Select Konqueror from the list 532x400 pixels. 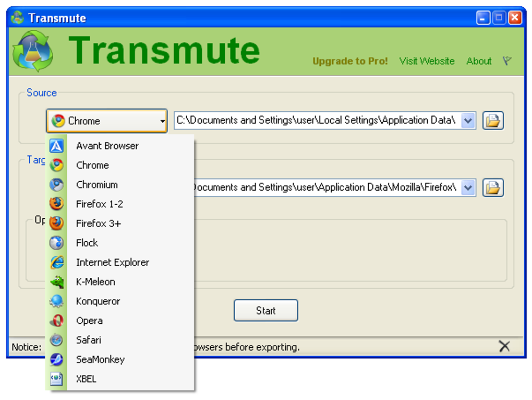click(120, 301)
